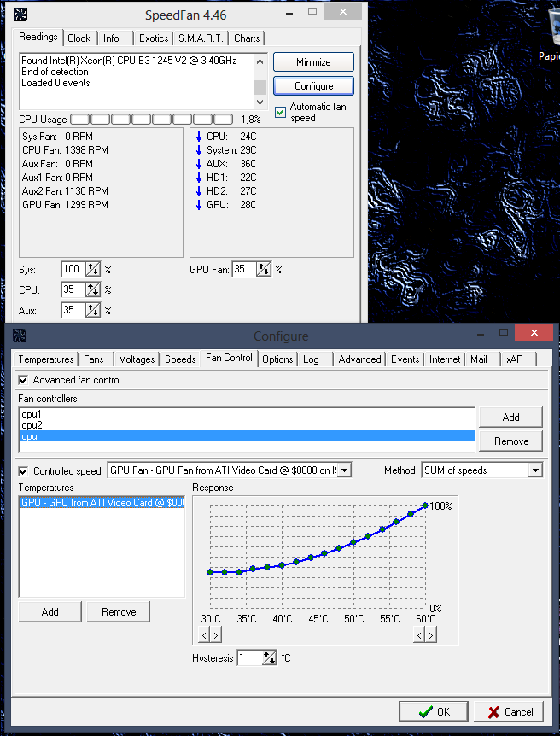Switch to the Charts tab
The image size is (560, 736).
coord(247,38)
